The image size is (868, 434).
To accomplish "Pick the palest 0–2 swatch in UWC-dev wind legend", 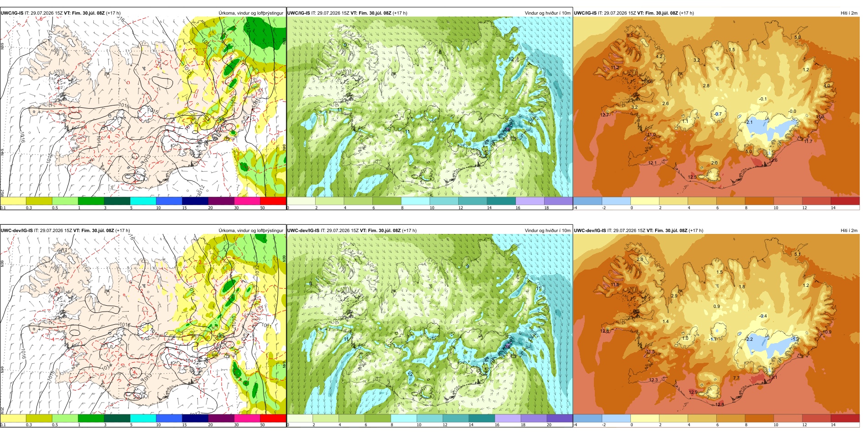I will click(x=300, y=418).
